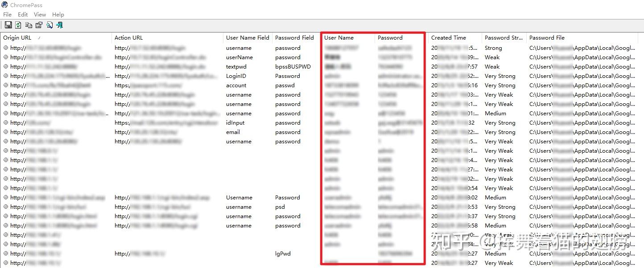This screenshot has width=644, height=268.
Task: Click the row icon of the lgPwd entry
Action: pos(6,254)
